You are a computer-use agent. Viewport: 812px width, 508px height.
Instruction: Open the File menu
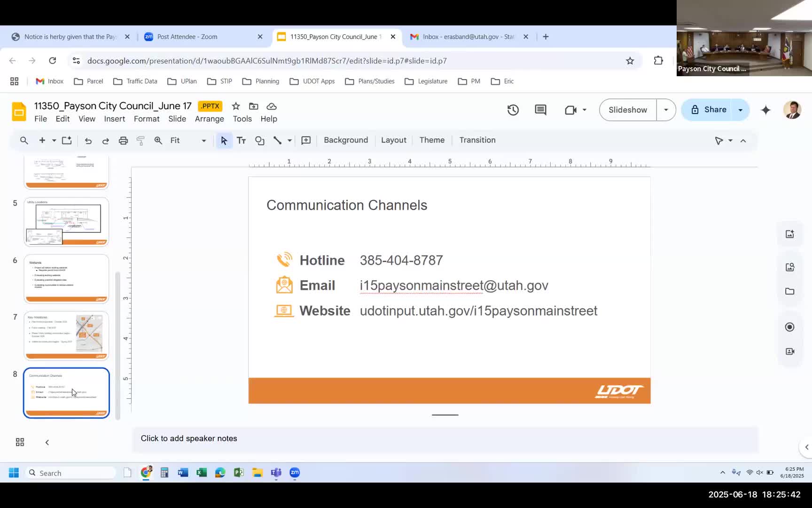[x=40, y=119]
